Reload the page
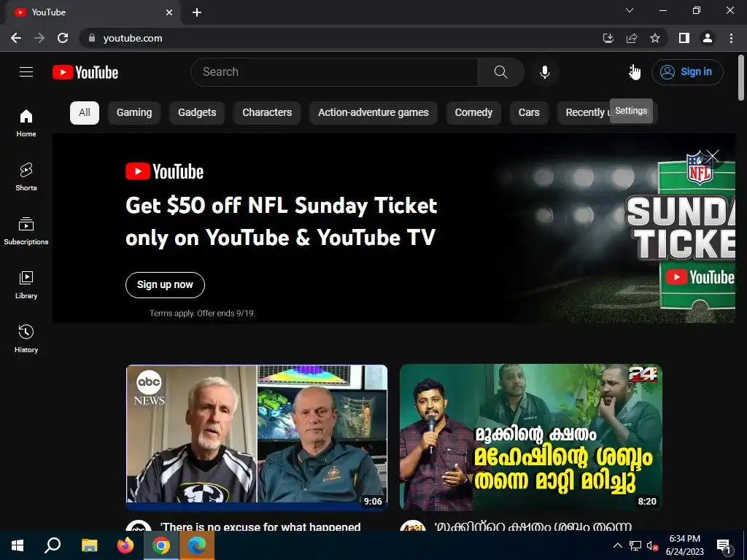747x560 pixels. click(63, 38)
